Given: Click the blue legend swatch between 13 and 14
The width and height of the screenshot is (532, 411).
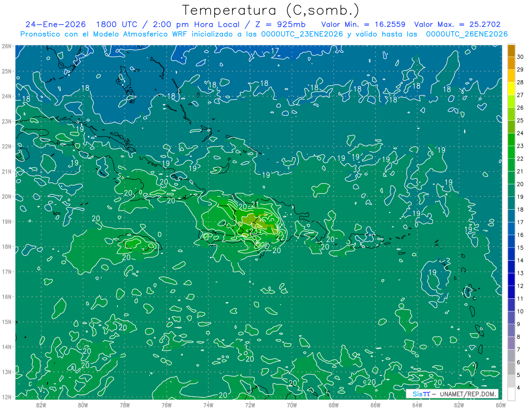Looking at the screenshot, I should [x=511, y=266].
